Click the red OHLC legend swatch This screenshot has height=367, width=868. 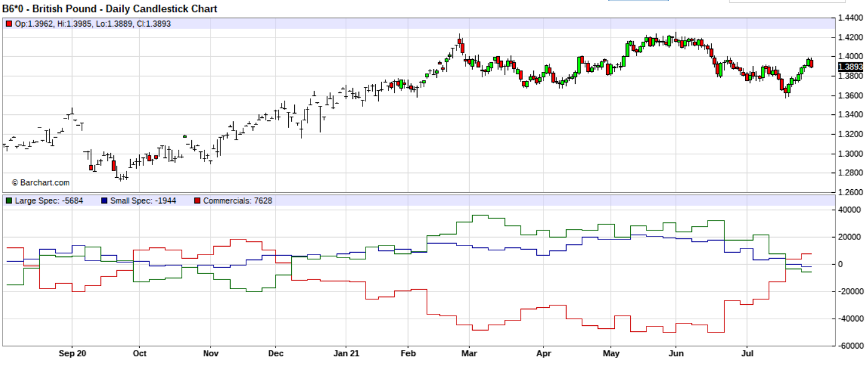click(9, 24)
